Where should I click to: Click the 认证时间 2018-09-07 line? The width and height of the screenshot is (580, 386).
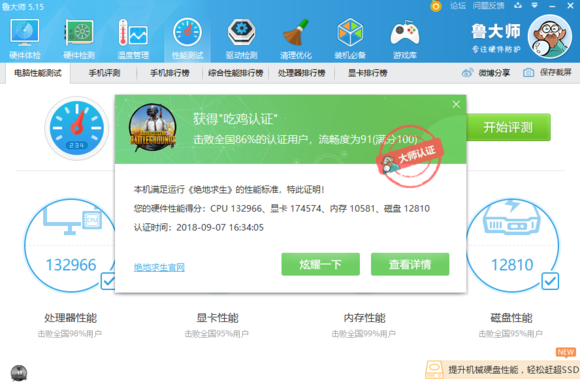coord(199,227)
